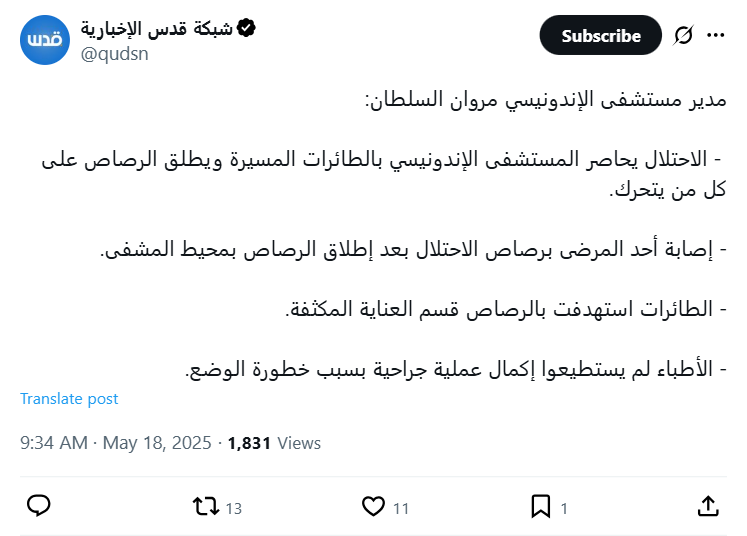The image size is (747, 536).
Task: Click the Quds News Network profile avatar
Action: tap(45, 41)
